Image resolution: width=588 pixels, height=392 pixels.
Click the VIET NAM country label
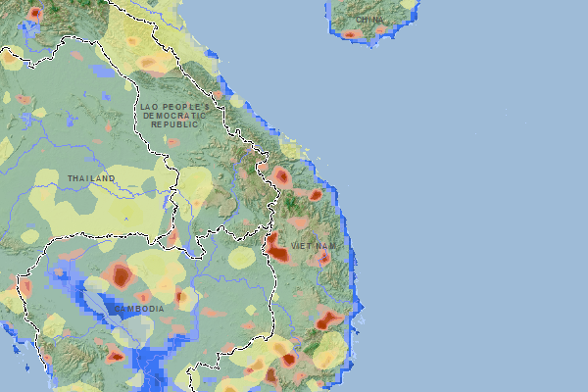[313, 244]
